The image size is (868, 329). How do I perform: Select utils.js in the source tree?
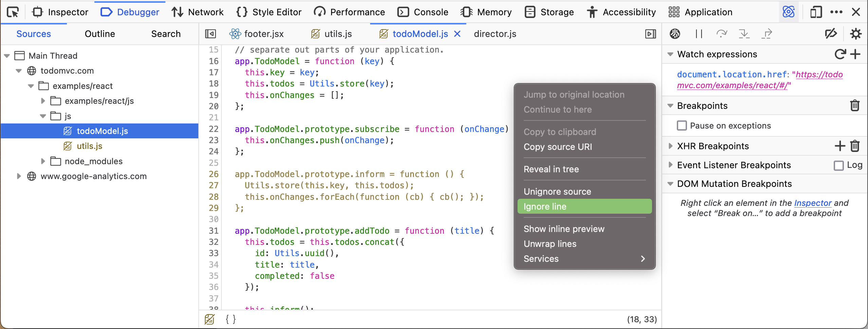point(89,146)
